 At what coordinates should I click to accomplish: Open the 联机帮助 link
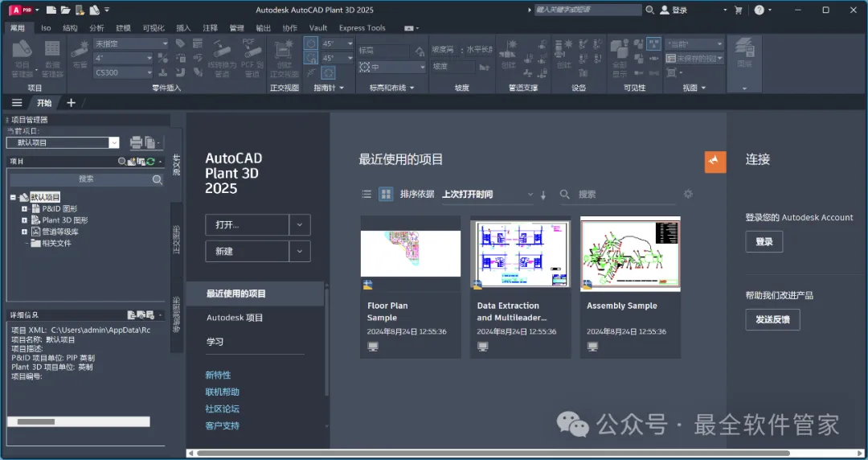point(222,392)
